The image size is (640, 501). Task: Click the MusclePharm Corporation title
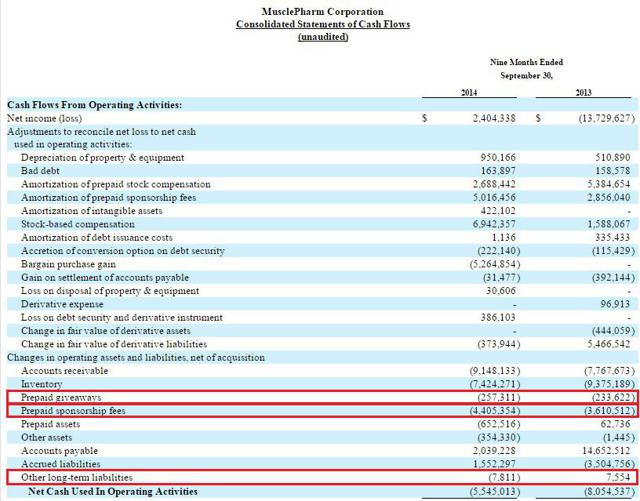[x=322, y=11]
